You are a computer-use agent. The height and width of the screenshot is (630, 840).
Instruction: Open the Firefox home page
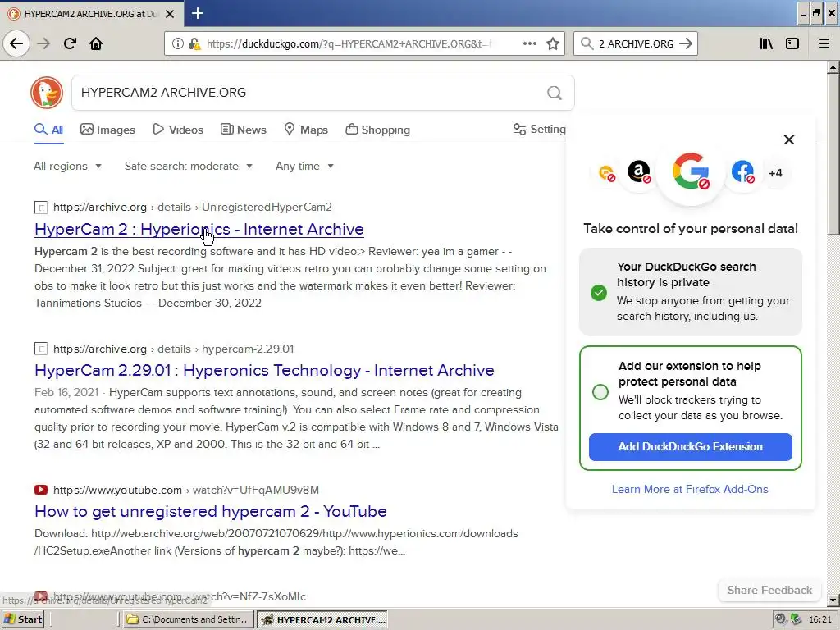(x=96, y=43)
